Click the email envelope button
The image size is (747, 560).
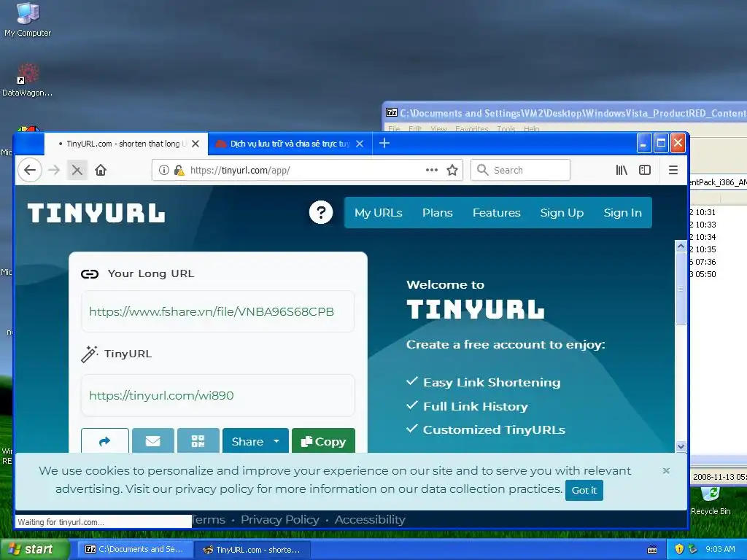coord(153,441)
